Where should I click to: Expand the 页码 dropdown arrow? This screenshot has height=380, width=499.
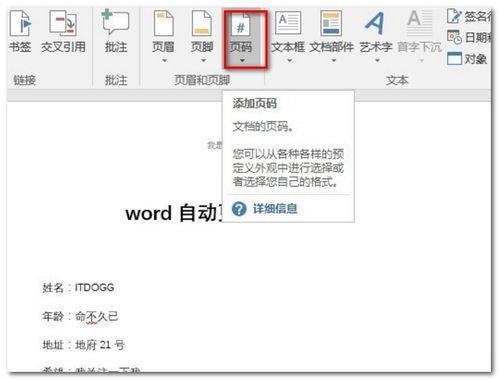pos(242,61)
